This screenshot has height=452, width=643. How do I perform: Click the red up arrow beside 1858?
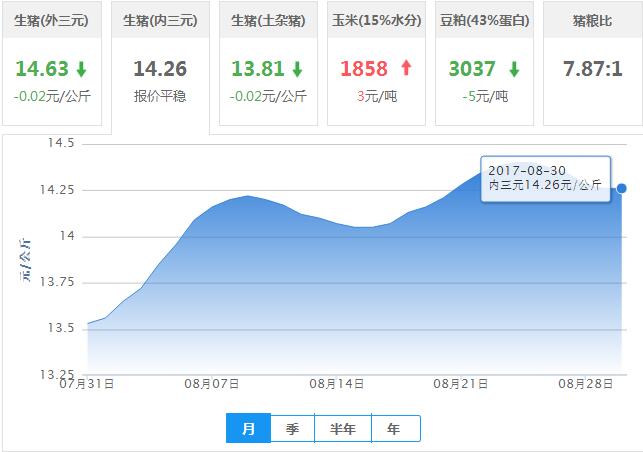[x=406, y=68]
